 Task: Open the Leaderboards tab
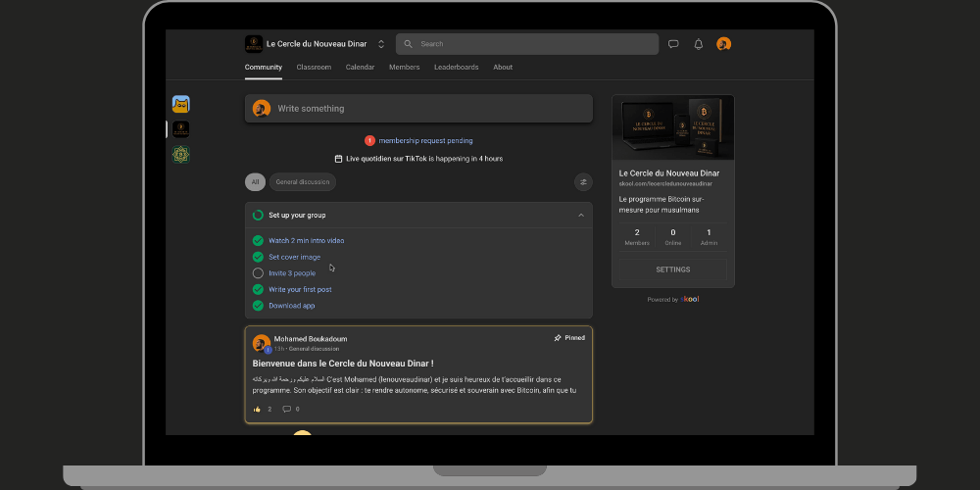[x=457, y=68]
